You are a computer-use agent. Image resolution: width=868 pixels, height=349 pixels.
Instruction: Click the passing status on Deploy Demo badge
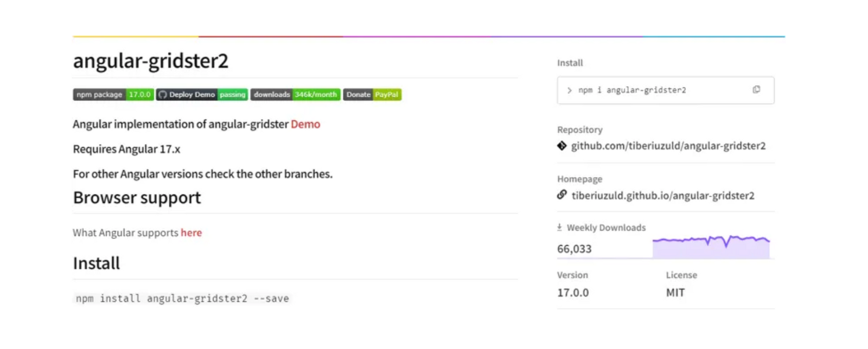232,94
